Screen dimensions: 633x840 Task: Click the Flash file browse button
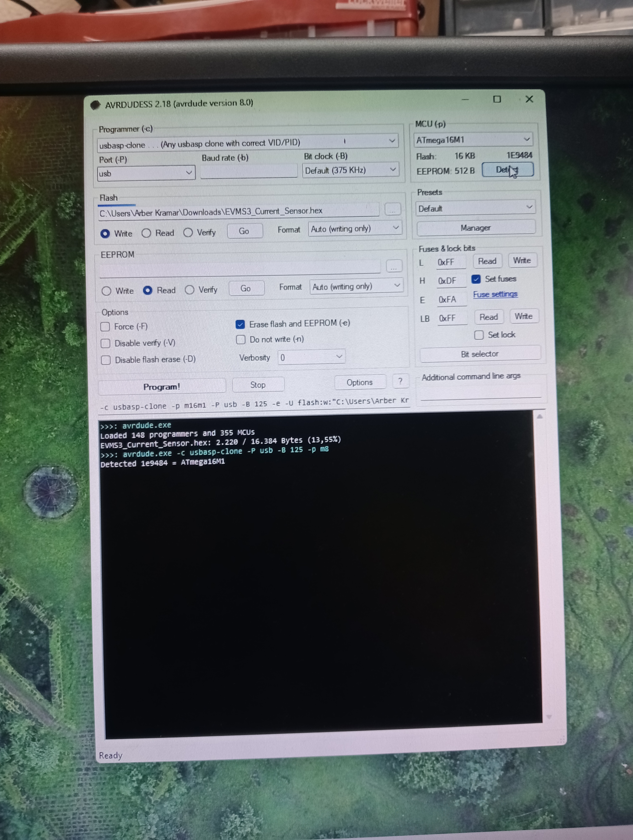[393, 209]
